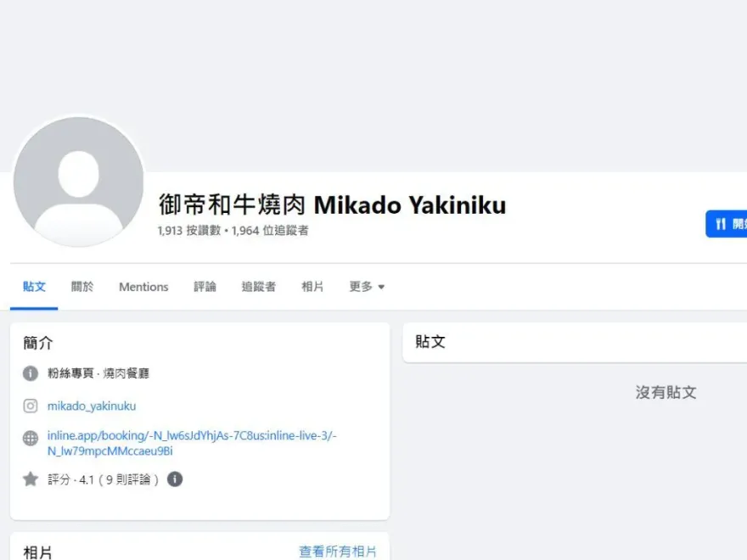Open the mikado_yakinuku Instagram link

pyautogui.click(x=92, y=406)
